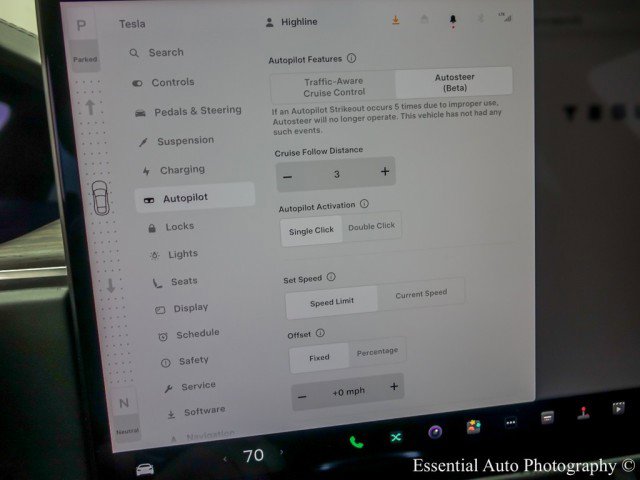The height and width of the screenshot is (480, 640).
Task: Open the software download icon in status bar
Action: click(395, 18)
